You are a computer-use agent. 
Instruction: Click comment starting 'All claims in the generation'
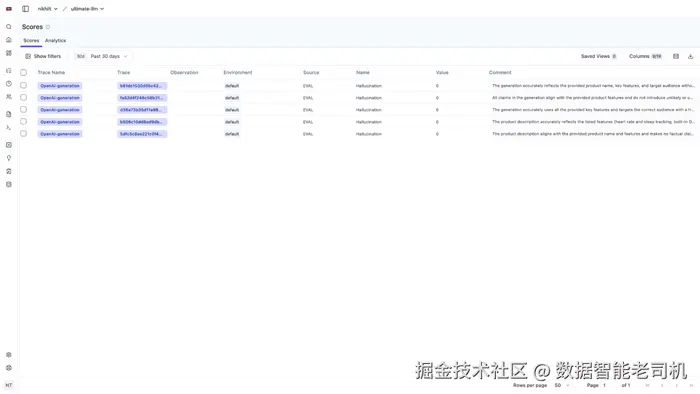pos(592,98)
